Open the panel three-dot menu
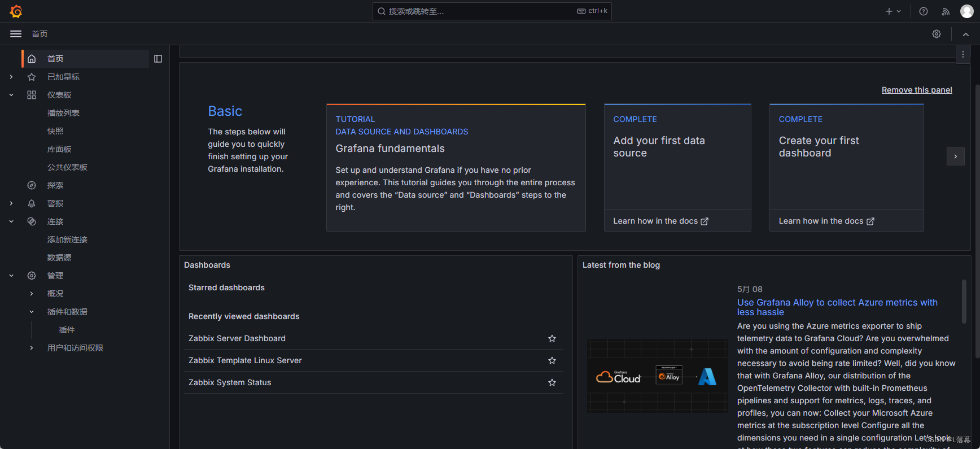The height and width of the screenshot is (449, 980). 963,54
